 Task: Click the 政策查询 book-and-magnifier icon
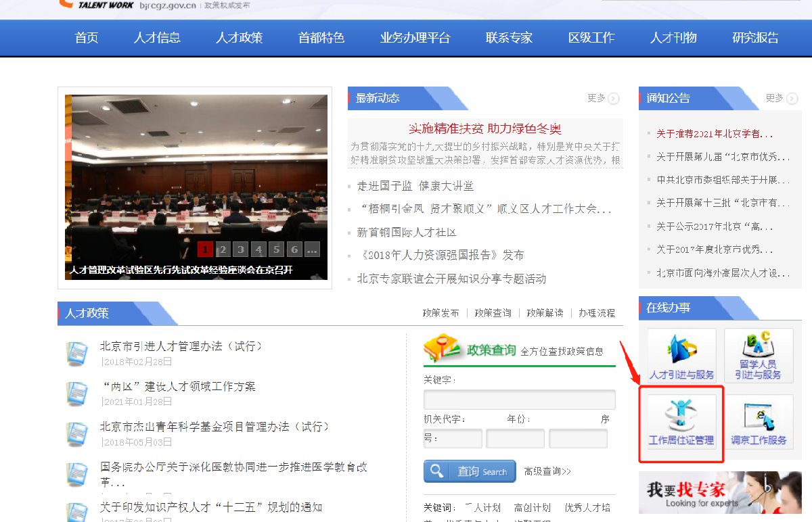point(442,349)
